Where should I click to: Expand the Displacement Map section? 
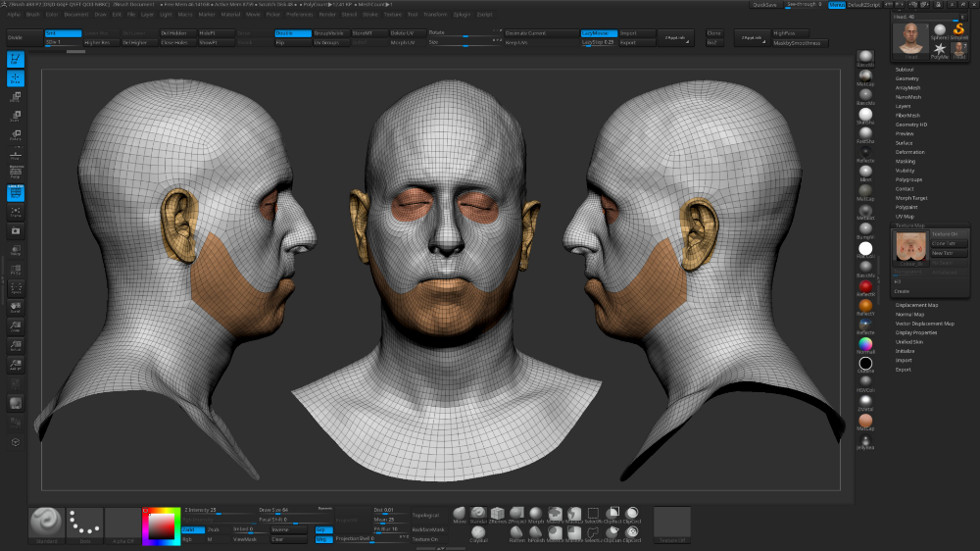(916, 305)
